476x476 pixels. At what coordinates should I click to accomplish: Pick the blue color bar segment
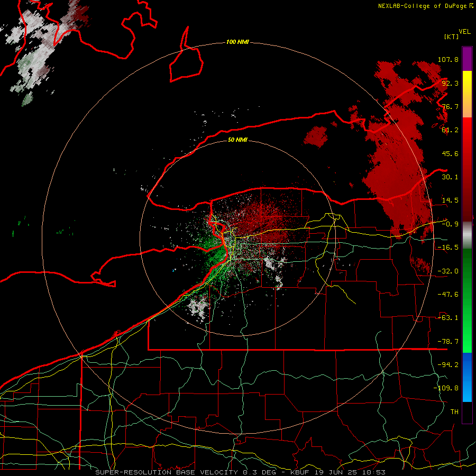467,377
